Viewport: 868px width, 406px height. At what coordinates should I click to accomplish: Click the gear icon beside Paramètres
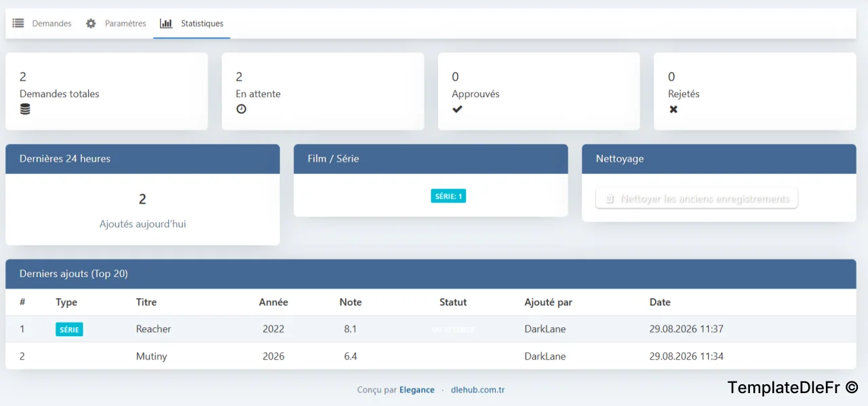[x=91, y=23]
